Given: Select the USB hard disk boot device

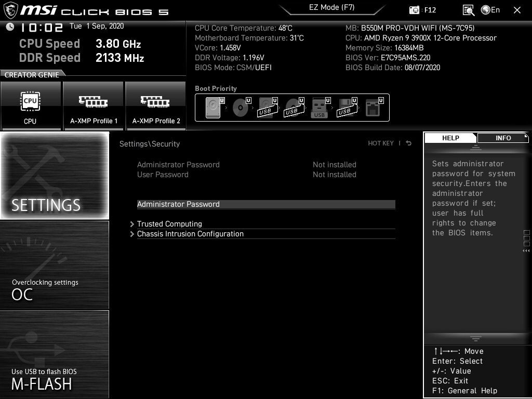Looking at the screenshot, I should (268, 108).
